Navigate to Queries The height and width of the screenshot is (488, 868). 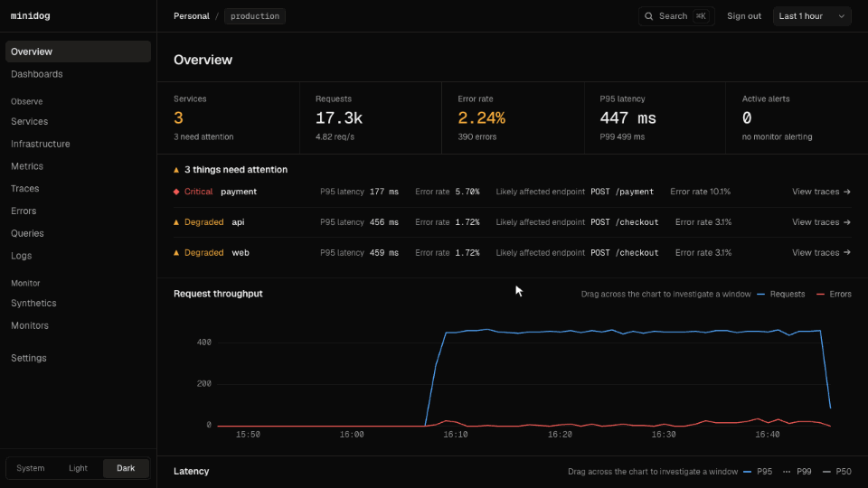[x=78, y=233]
